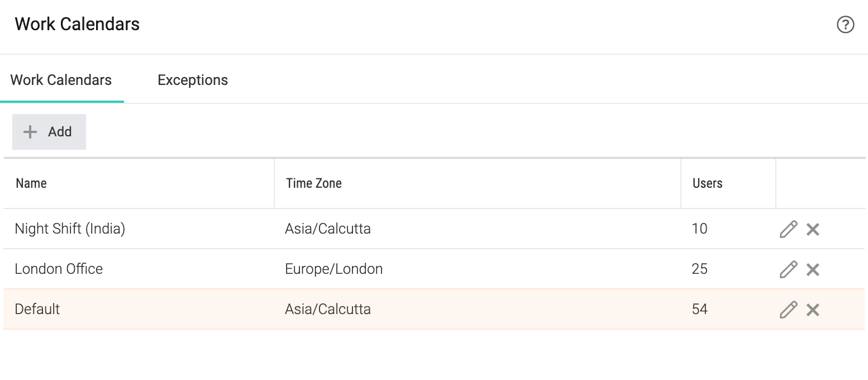The image size is (868, 380).
Task: Sort by Time Zone column header
Action: coord(314,183)
